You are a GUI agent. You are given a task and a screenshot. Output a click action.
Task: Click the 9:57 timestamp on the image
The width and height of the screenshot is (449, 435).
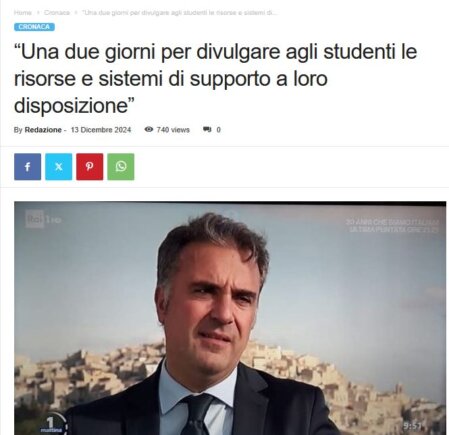[x=412, y=426]
